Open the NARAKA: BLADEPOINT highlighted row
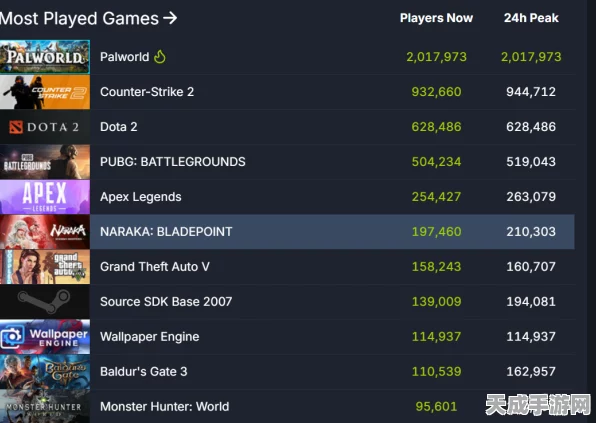Image resolution: width=596 pixels, height=423 pixels. click(287, 232)
